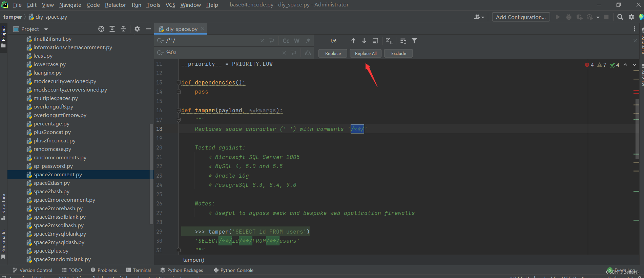The image size is (644, 278).
Task: Open Project panel options gear
Action: coord(137,29)
